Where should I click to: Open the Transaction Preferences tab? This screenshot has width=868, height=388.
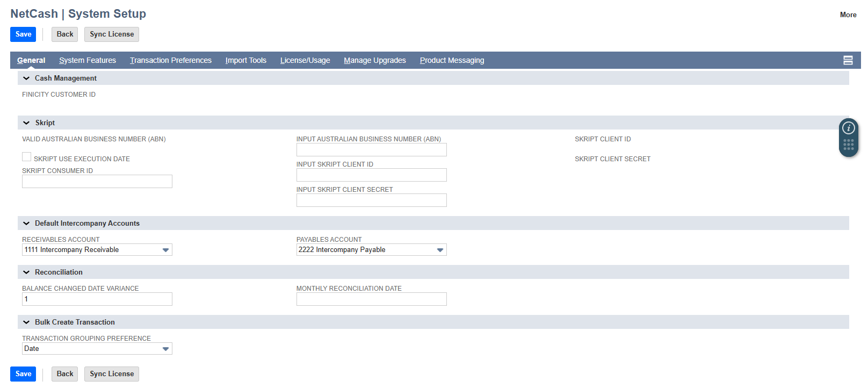[170, 60]
